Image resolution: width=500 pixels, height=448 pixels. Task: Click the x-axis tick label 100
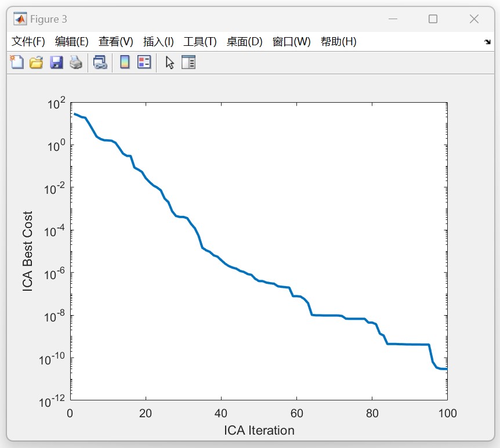pyautogui.click(x=447, y=414)
